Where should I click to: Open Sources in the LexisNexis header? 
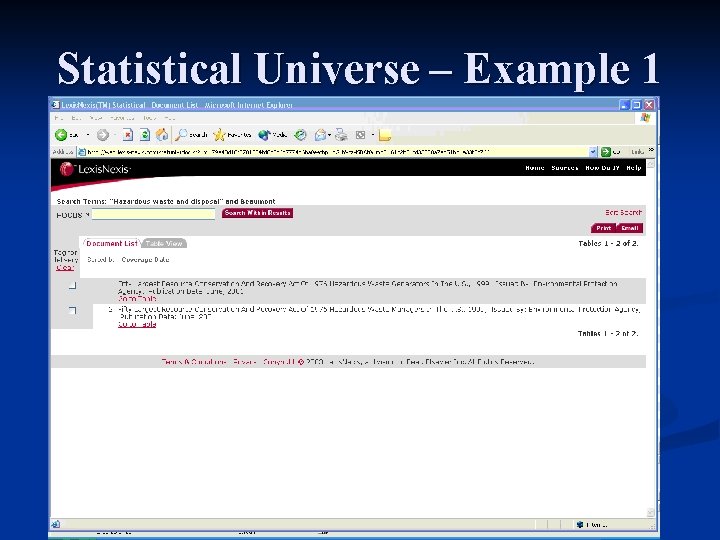[564, 168]
